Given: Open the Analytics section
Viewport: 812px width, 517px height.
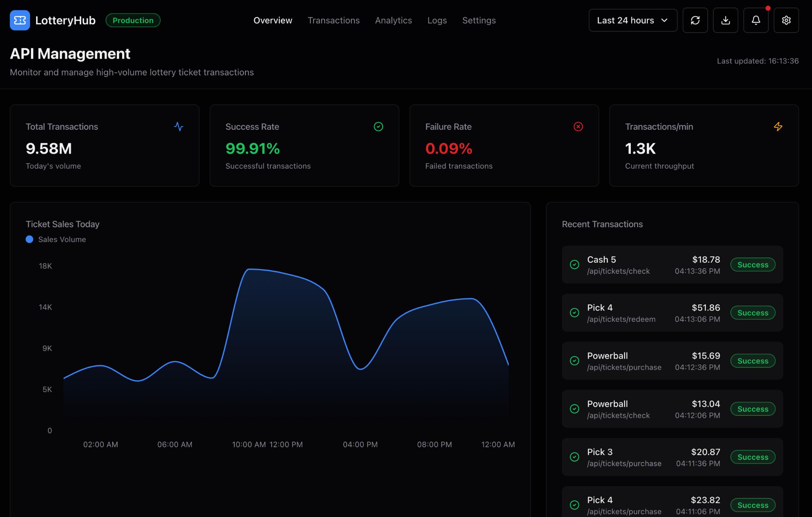Looking at the screenshot, I should [x=393, y=20].
